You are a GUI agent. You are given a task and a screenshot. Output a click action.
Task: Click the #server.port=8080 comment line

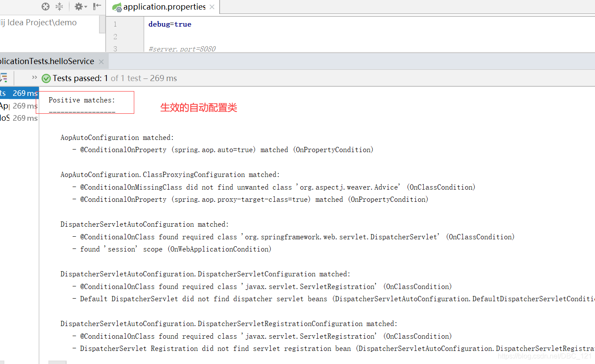click(x=182, y=49)
